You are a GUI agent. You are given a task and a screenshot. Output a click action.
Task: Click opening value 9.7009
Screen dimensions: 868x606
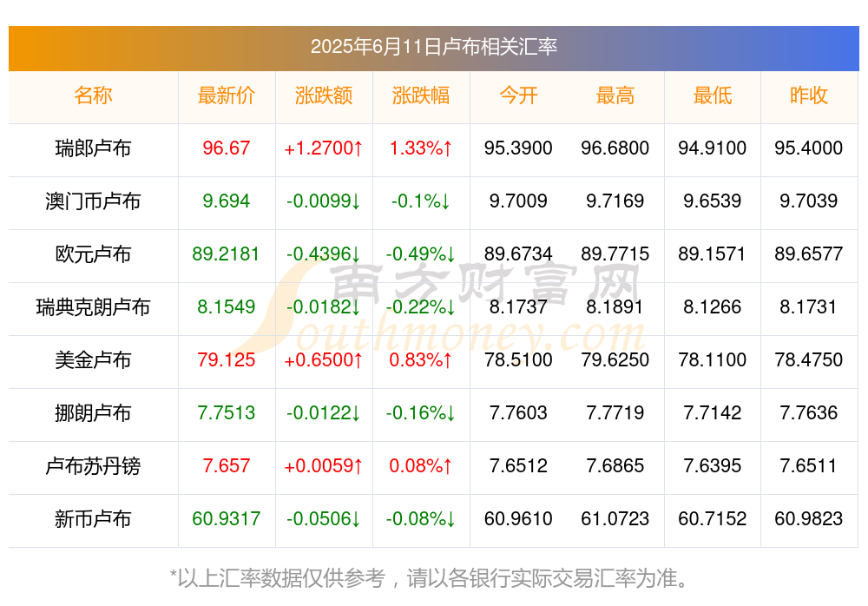coord(518,201)
